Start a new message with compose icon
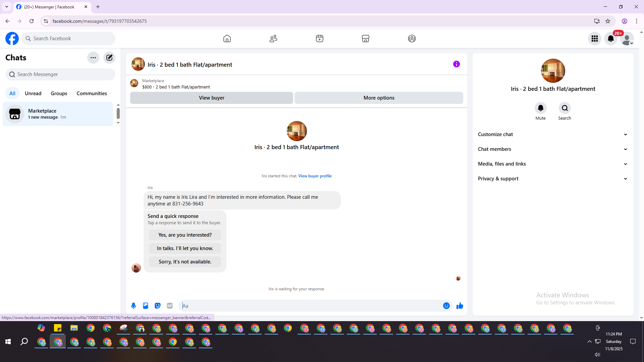The width and height of the screenshot is (644, 362). coord(109,58)
